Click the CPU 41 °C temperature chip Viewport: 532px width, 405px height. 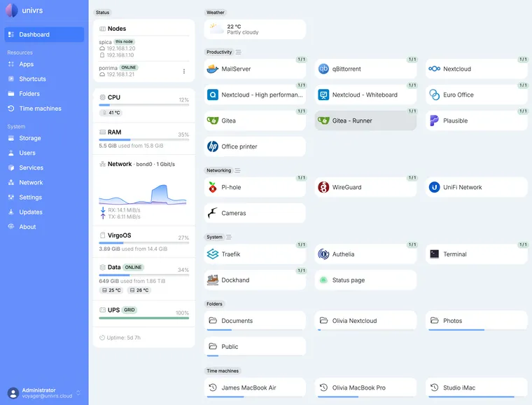click(111, 113)
